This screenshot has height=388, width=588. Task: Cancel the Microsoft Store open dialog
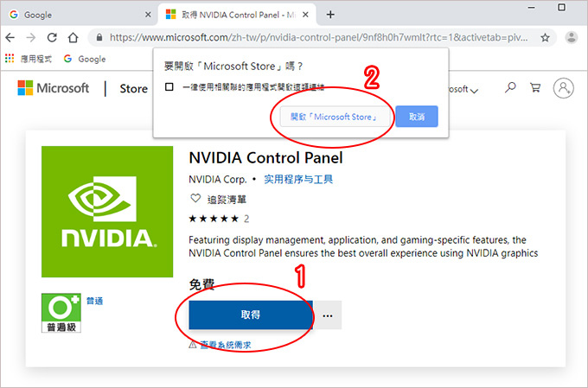click(416, 117)
